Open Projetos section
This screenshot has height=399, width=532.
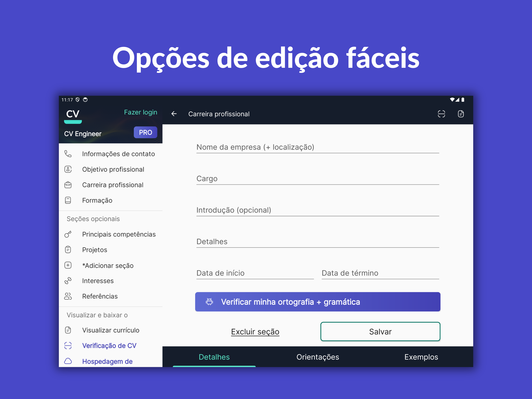coord(111,250)
